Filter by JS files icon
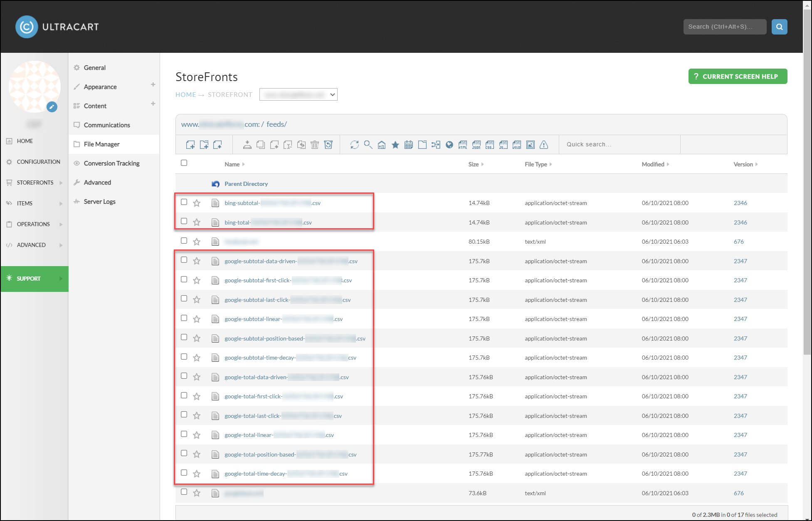This screenshot has width=812, height=521. [x=503, y=145]
